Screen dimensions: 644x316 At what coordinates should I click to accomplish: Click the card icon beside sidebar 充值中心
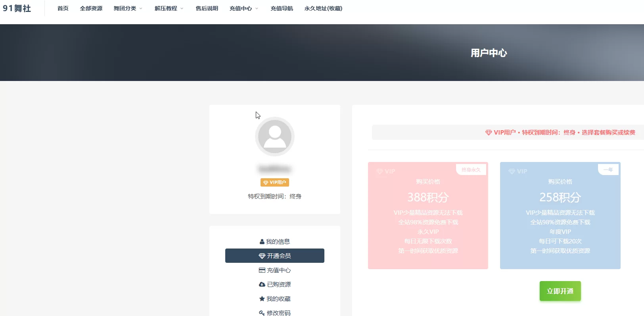point(262,270)
